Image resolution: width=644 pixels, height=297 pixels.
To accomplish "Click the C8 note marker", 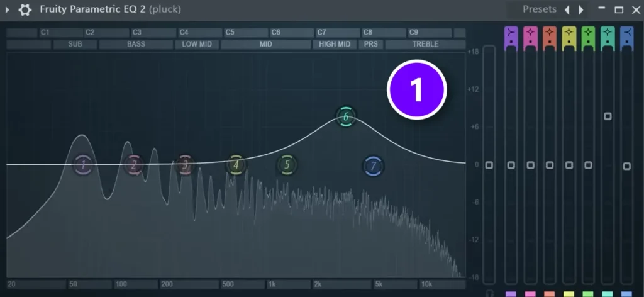I will 367,33.
